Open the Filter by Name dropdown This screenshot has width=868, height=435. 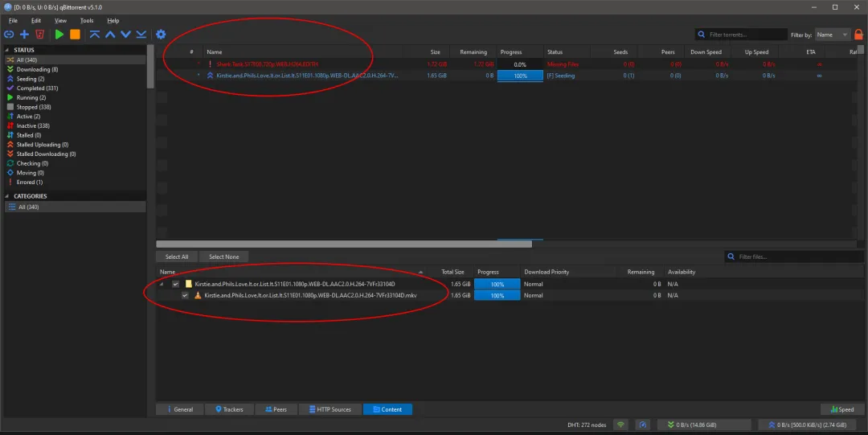tap(832, 35)
